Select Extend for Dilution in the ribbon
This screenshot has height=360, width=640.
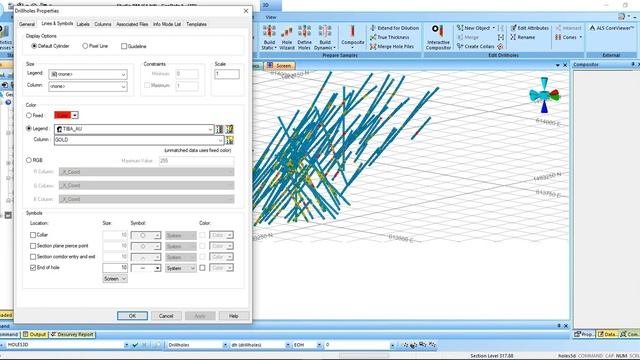[394, 28]
